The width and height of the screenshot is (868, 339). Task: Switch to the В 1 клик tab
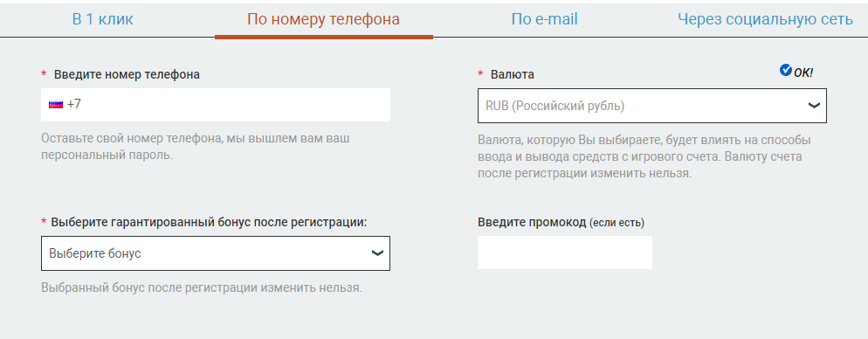coord(103,20)
